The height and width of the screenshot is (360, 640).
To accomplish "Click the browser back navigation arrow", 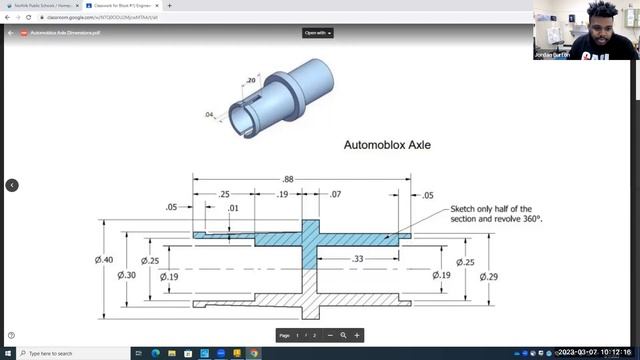I will click(7, 18).
